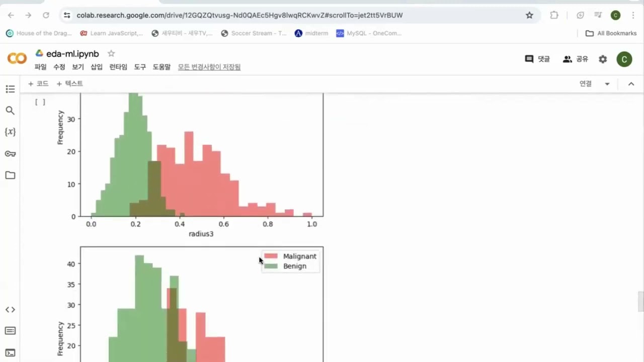
Task: Open the 새우티비 bookmark
Action: (183, 33)
